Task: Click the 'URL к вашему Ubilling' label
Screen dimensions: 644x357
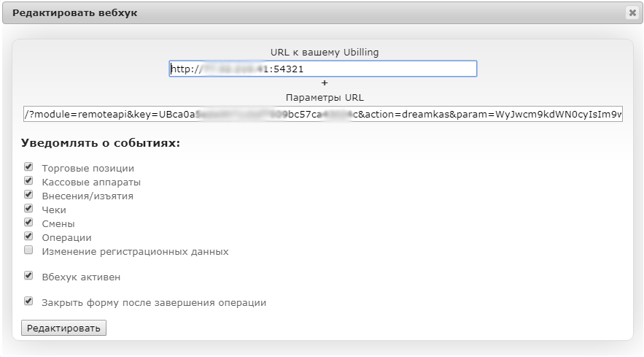Action: point(324,53)
